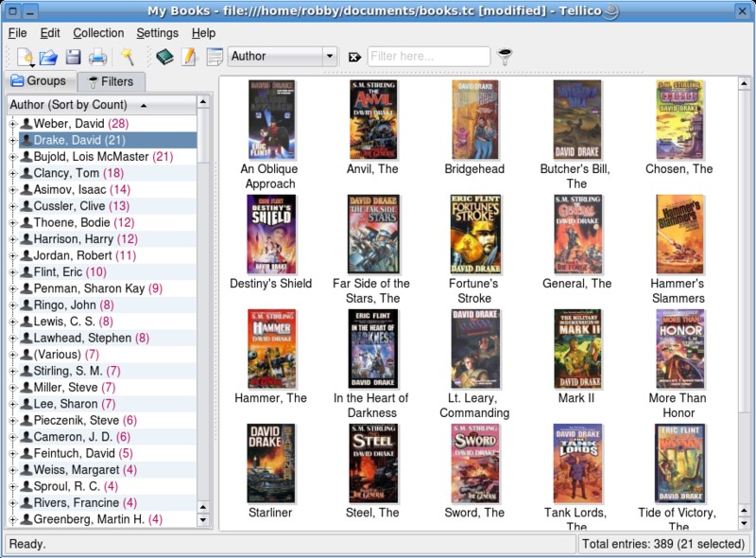756x558 pixels.
Task: Click the New collection icon in toolbar
Action: pyautogui.click(x=24, y=57)
